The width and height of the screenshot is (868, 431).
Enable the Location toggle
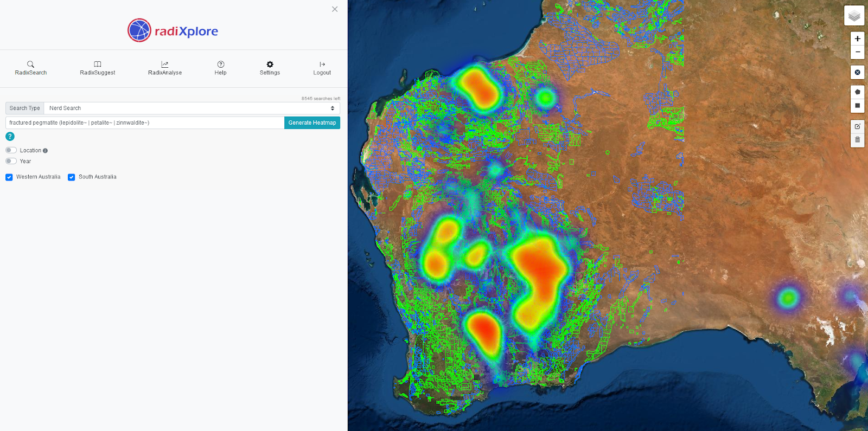tap(11, 150)
